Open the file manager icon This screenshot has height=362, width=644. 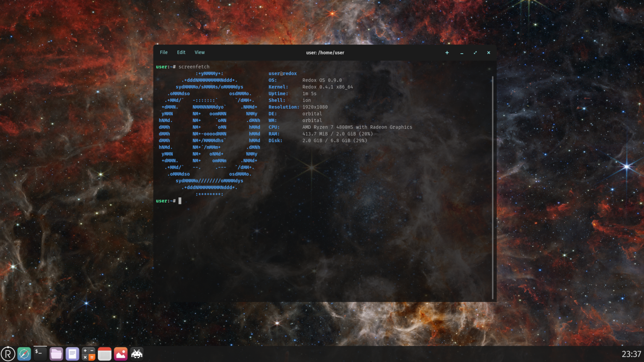click(x=56, y=353)
